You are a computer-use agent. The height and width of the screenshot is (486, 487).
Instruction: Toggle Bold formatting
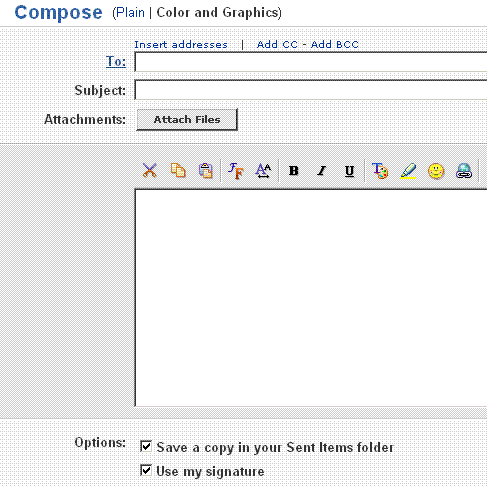(x=294, y=171)
